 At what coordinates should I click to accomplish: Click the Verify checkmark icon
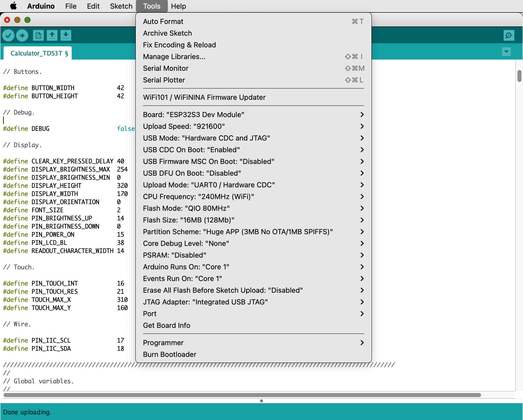(8, 35)
